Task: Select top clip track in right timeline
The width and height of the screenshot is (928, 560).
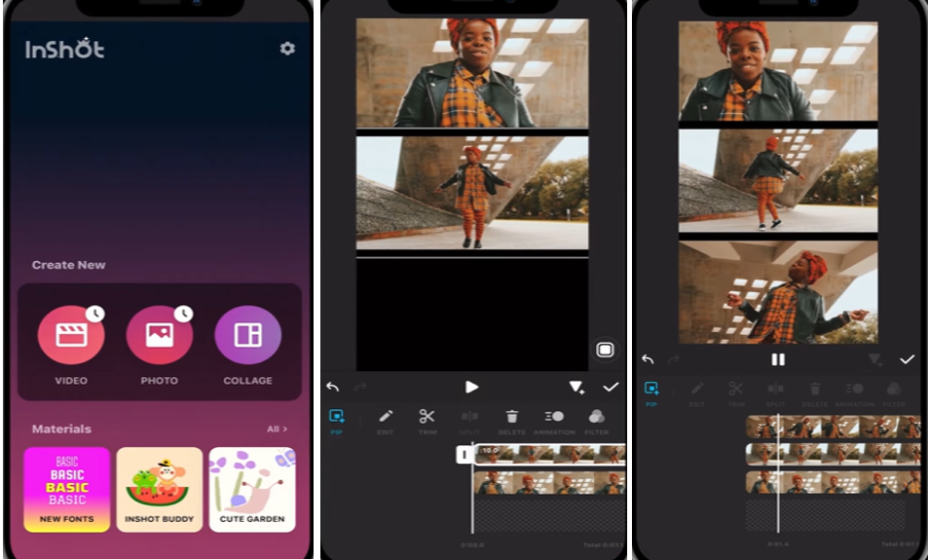Action: click(x=833, y=427)
